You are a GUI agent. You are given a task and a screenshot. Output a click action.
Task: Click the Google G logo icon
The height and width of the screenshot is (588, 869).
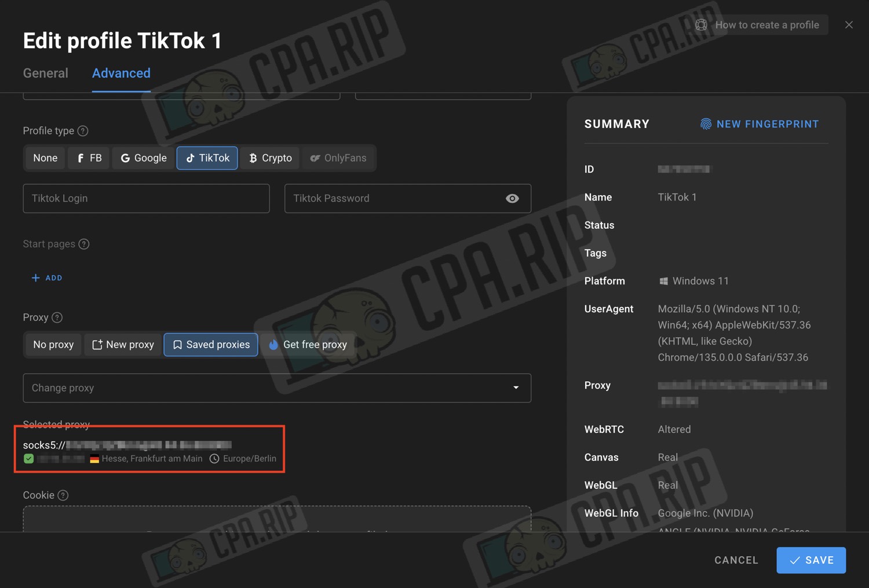125,158
